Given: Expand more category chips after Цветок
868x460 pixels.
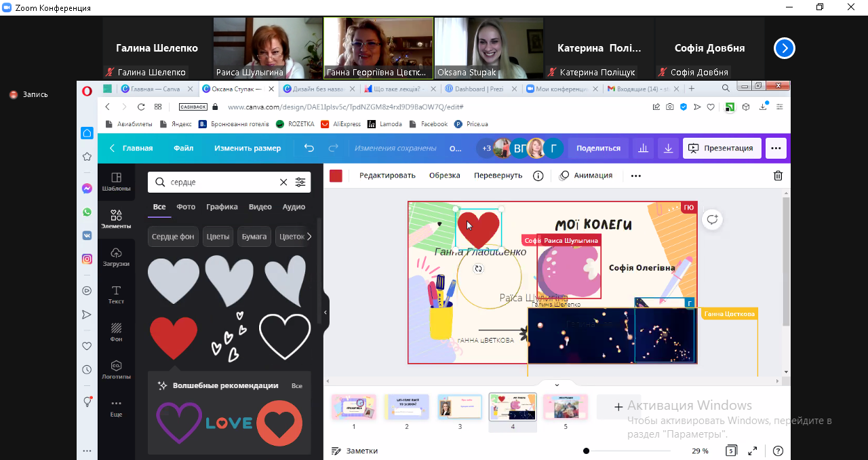Looking at the screenshot, I should point(309,237).
